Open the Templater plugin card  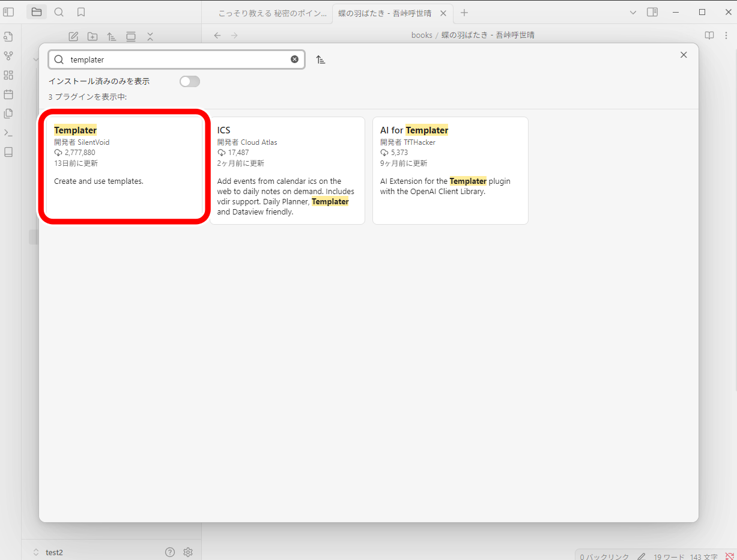click(x=124, y=166)
